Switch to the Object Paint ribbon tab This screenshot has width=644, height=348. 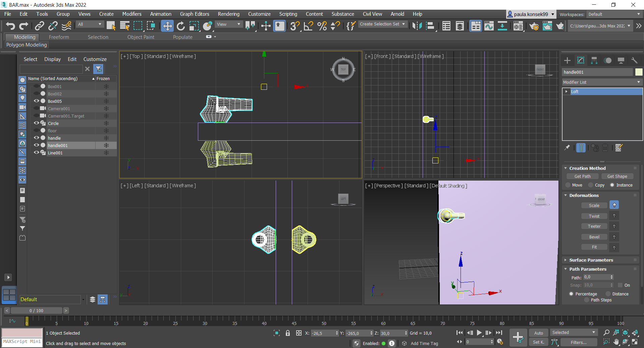tap(141, 37)
